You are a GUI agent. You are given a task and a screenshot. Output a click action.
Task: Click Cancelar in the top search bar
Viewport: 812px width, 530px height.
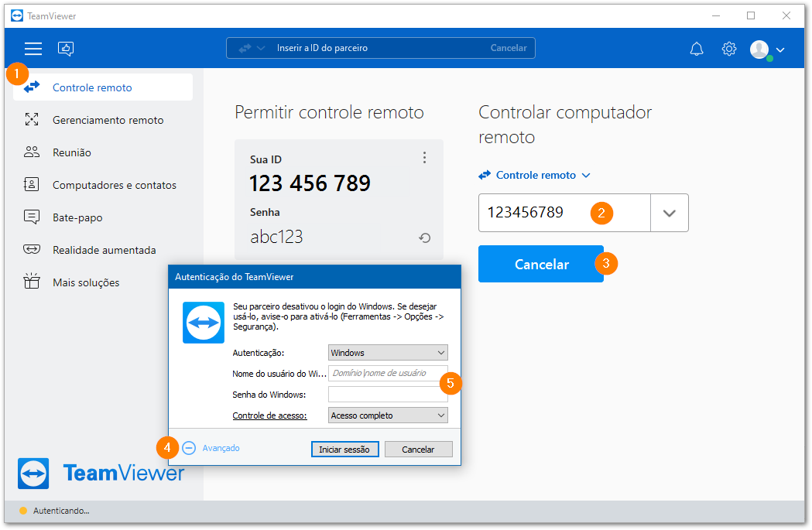click(x=509, y=48)
